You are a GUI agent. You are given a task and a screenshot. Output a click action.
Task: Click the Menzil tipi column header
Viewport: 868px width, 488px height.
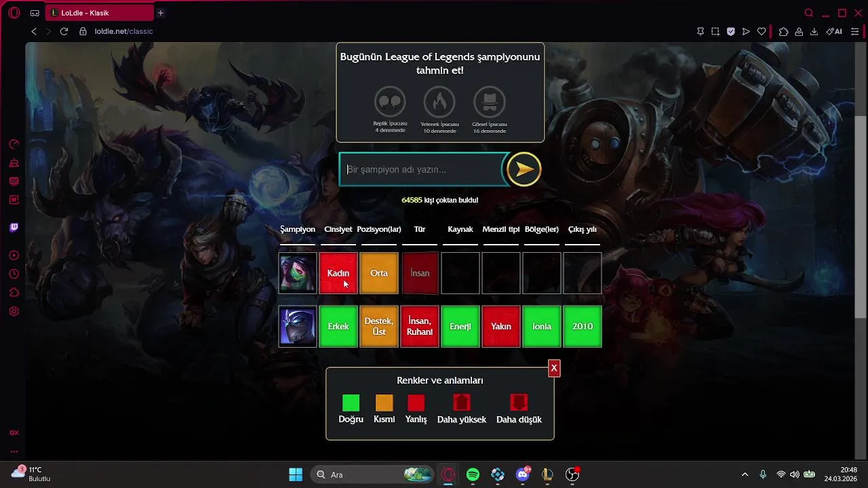pyautogui.click(x=501, y=229)
